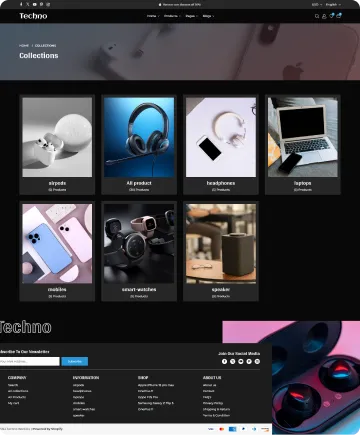360x435 pixels.
Task: Open the Facebook icon in the top bar
Action: pyautogui.click(x=21, y=4)
